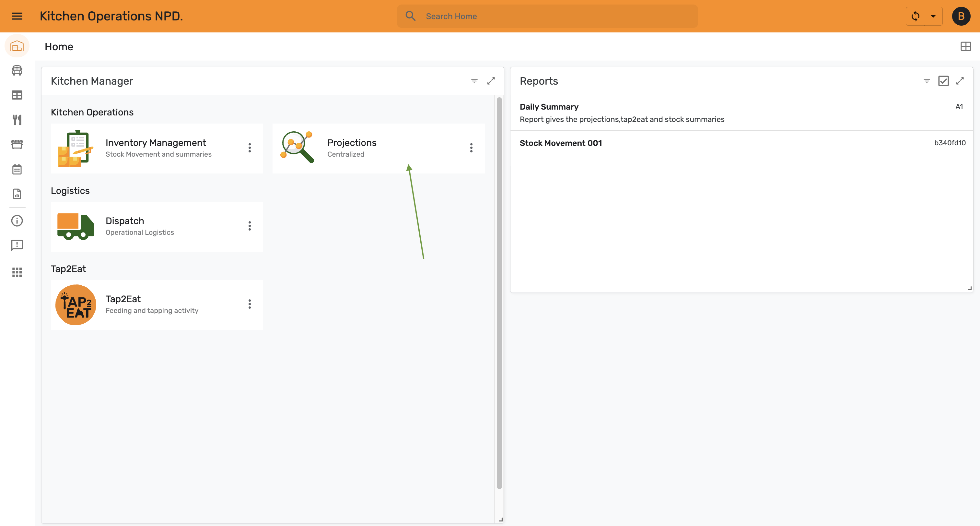Select the Home warehouse sidebar icon
Image resolution: width=980 pixels, height=526 pixels.
point(17,46)
